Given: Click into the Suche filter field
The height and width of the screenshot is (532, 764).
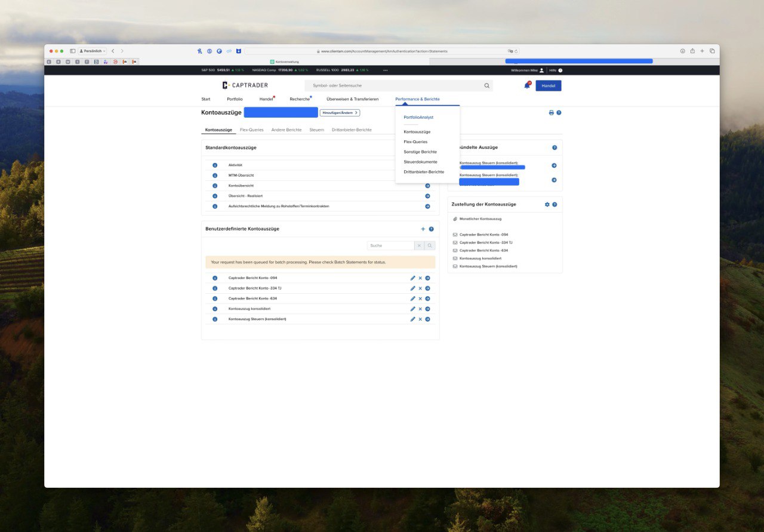Looking at the screenshot, I should (391, 245).
